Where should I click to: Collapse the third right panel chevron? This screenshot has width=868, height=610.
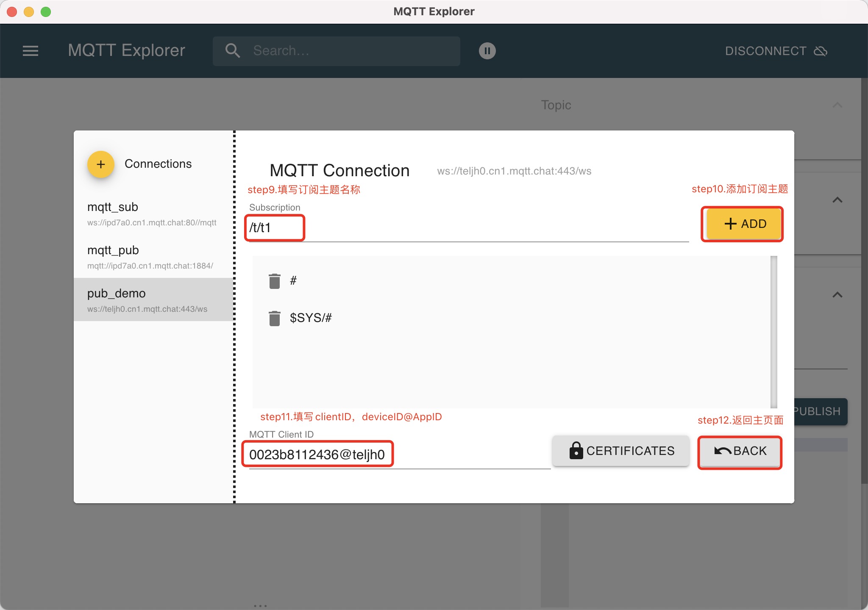click(x=837, y=295)
